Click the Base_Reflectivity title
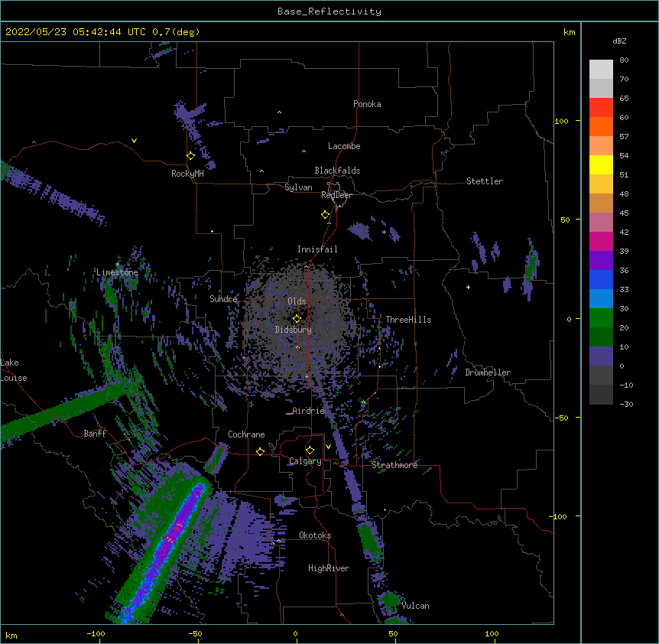Image resolution: width=659 pixels, height=644 pixels. coord(329,11)
